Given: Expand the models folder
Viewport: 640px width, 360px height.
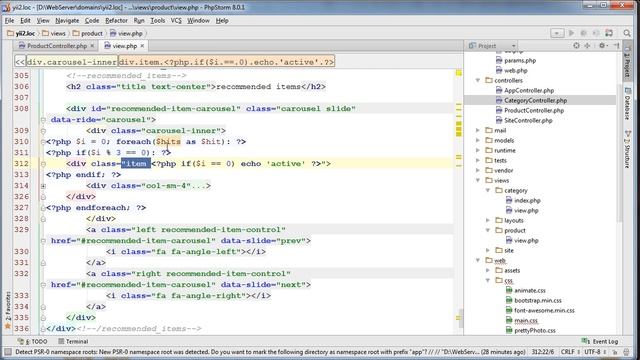Looking at the screenshot, I should point(478,140).
